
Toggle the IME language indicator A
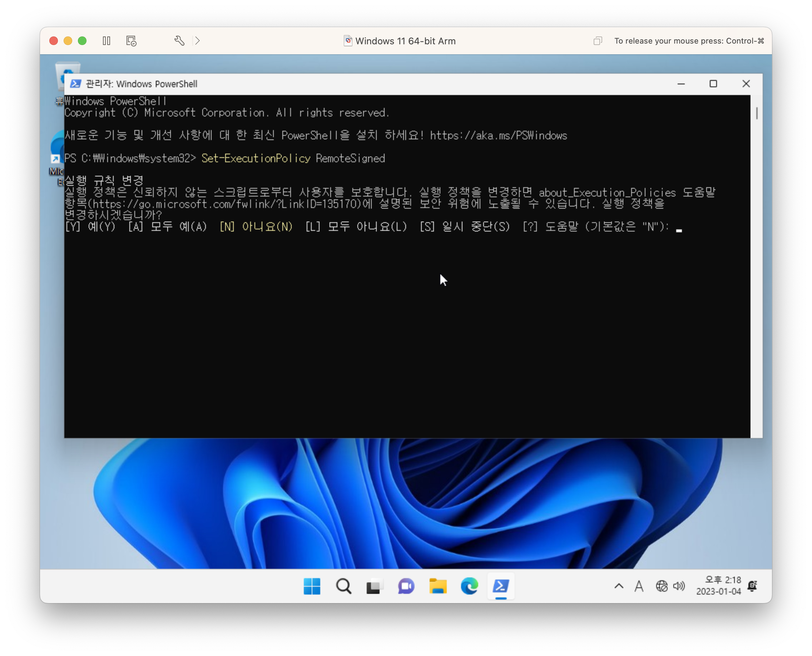(x=639, y=586)
